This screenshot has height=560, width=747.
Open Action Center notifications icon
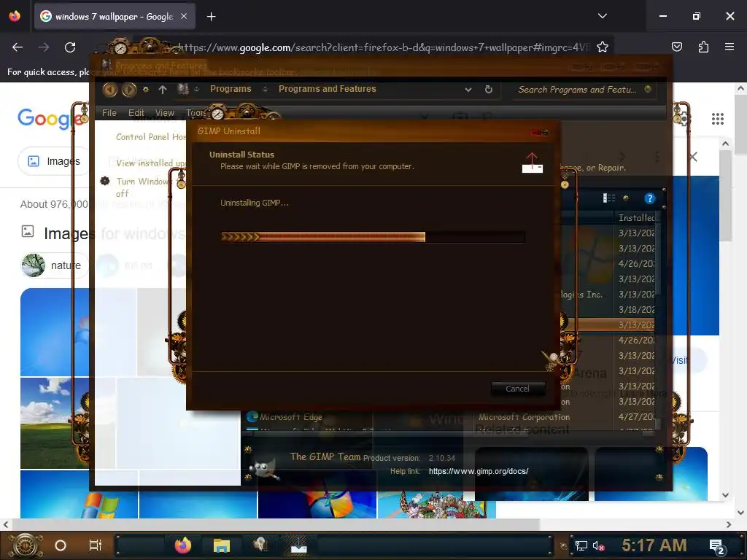[717, 547]
